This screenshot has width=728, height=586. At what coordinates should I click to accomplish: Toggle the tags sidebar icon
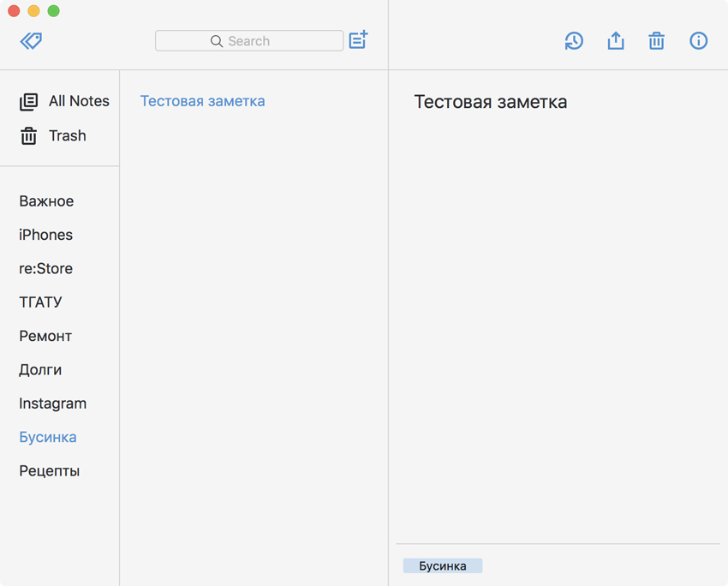31,40
